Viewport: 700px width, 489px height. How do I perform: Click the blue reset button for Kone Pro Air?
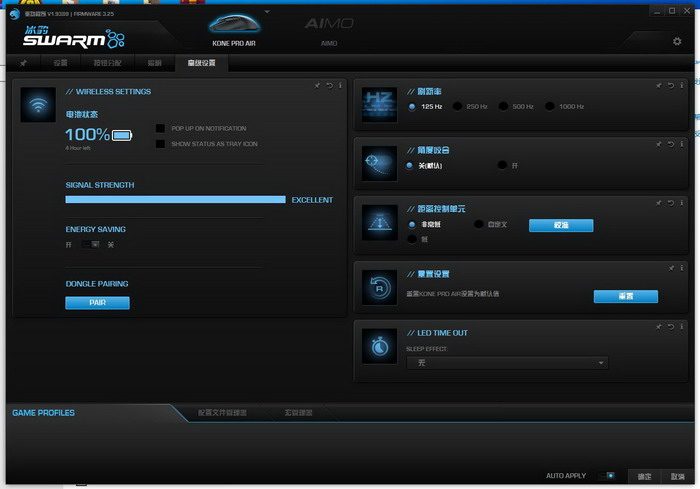coord(625,297)
